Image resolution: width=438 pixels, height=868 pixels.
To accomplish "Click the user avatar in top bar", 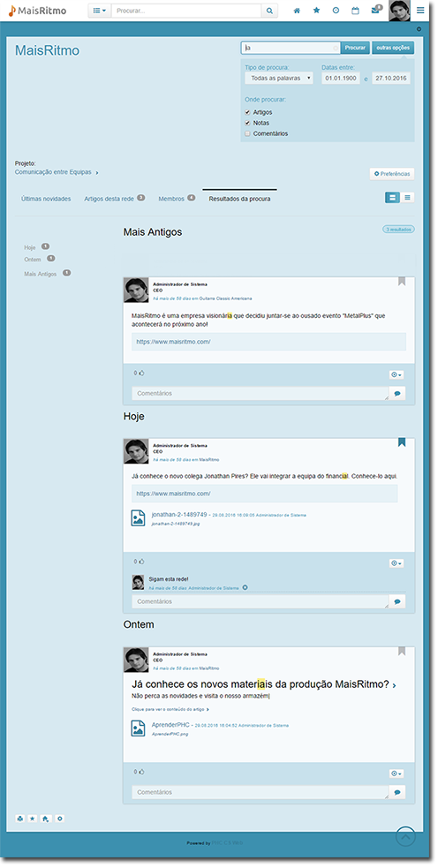I will (x=399, y=11).
